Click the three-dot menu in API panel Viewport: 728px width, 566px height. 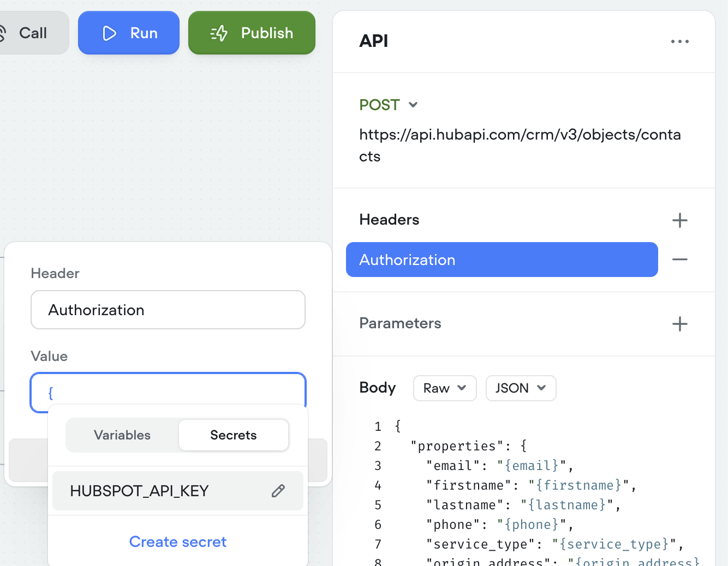pos(679,41)
